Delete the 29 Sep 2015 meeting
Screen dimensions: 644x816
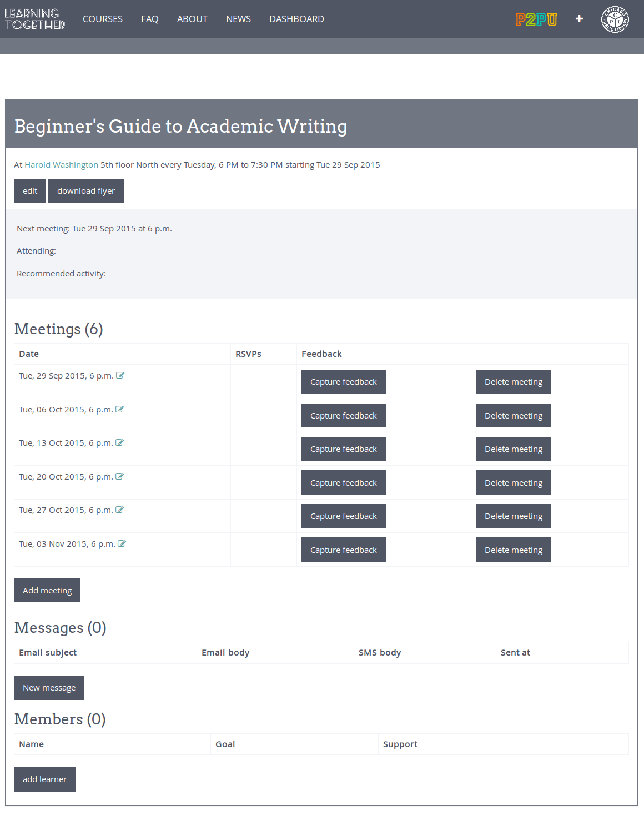click(514, 382)
